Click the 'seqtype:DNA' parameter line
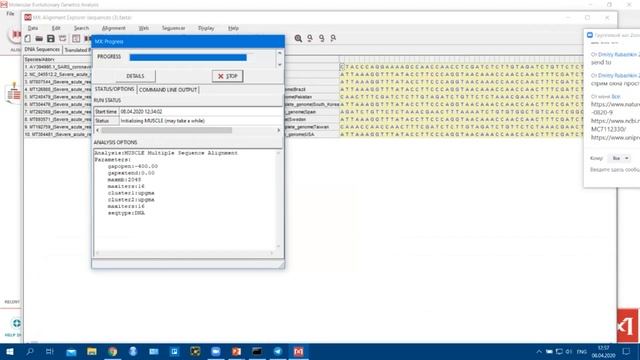This screenshot has height=360, width=640. [x=126, y=213]
